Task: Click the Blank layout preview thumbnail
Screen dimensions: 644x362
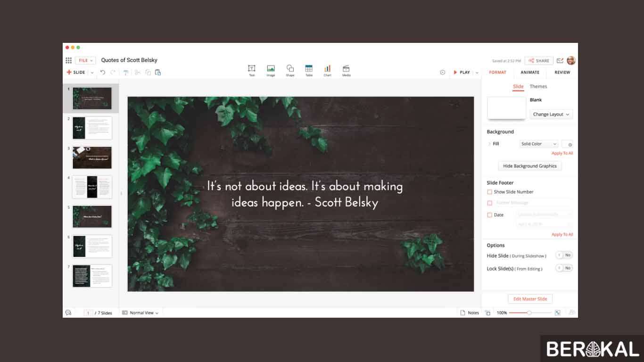Action: [x=506, y=108]
